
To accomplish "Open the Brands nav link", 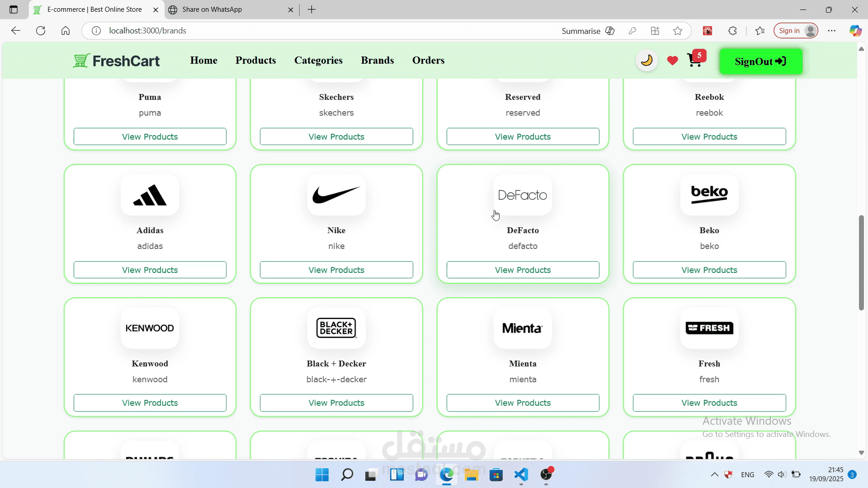I will [377, 60].
